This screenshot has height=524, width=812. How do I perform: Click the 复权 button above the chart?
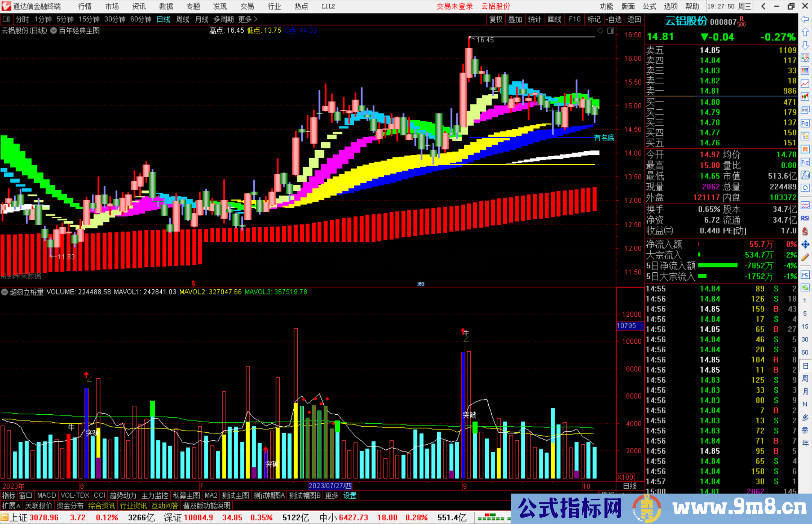click(x=496, y=19)
